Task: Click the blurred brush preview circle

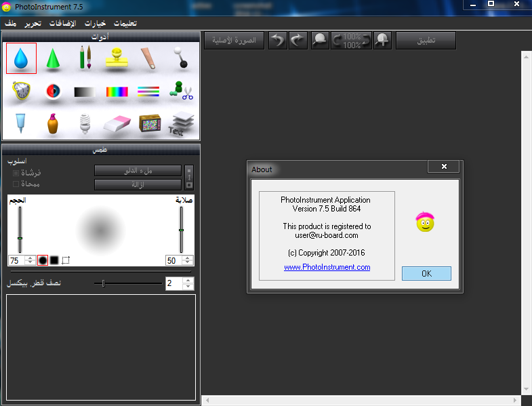Action: click(x=100, y=230)
